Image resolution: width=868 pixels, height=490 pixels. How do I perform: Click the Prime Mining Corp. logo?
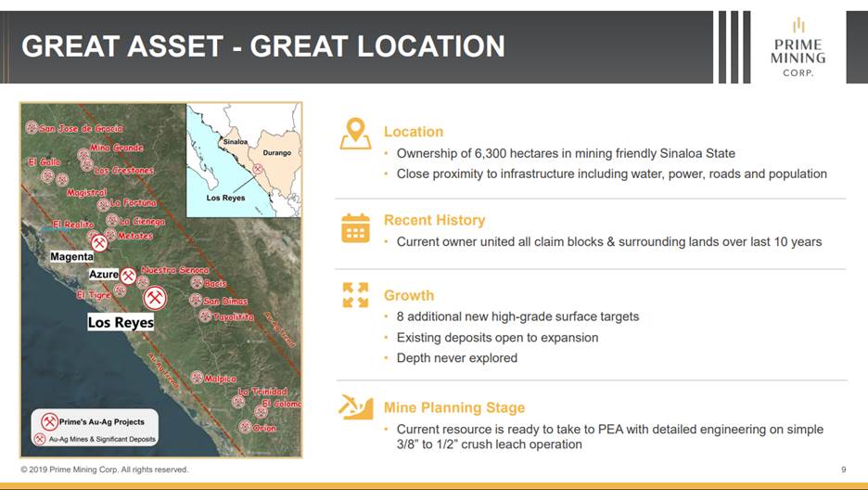(x=797, y=48)
